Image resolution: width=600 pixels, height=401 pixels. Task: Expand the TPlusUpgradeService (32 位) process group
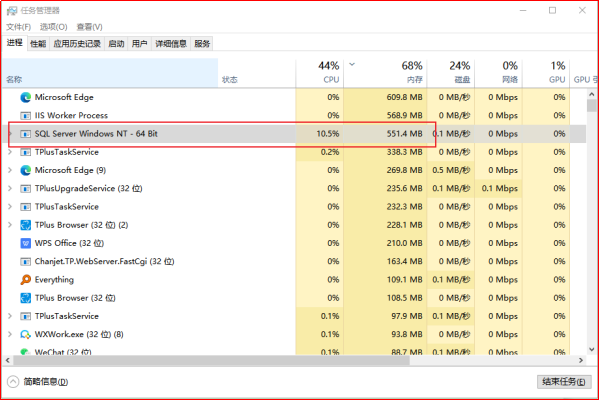tap(10, 188)
